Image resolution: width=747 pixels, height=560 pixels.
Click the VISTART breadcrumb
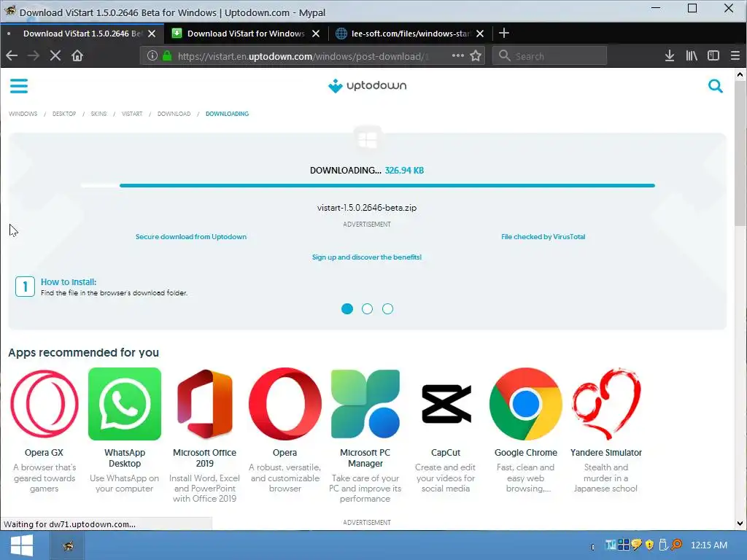(132, 114)
